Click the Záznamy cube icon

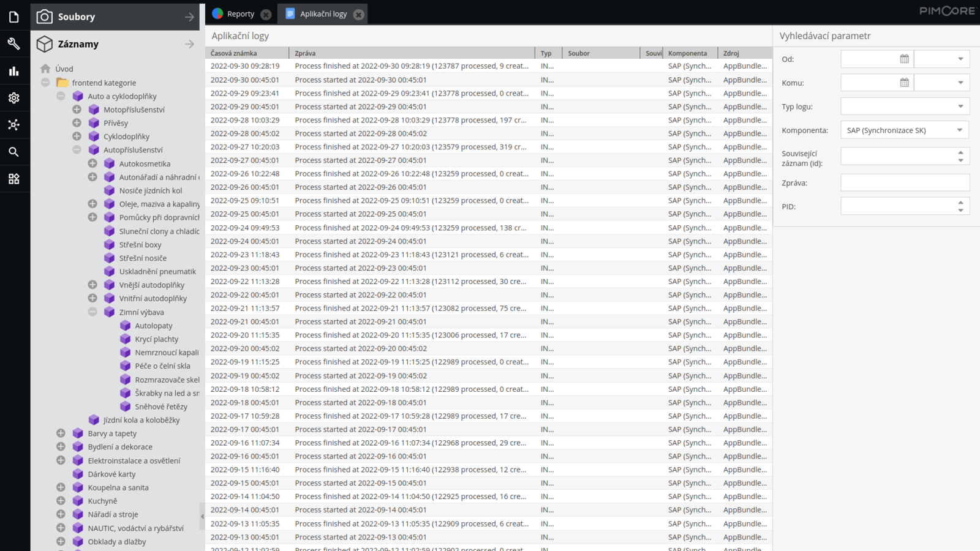tap(44, 44)
